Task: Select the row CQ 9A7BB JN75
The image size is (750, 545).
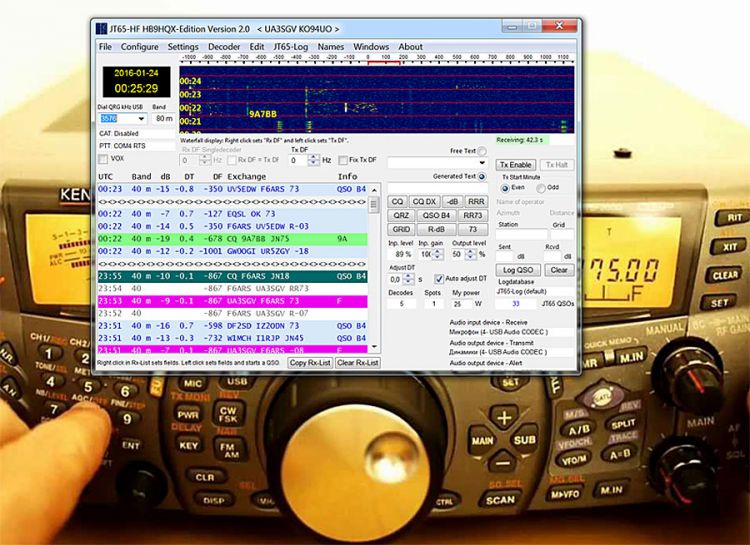Action: click(x=232, y=239)
